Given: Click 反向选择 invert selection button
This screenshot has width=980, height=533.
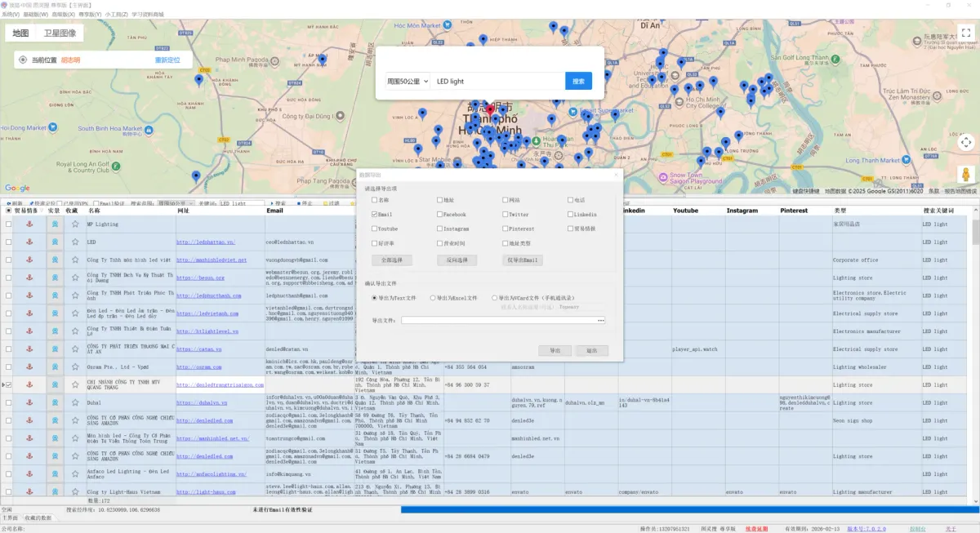Looking at the screenshot, I should tap(457, 260).
